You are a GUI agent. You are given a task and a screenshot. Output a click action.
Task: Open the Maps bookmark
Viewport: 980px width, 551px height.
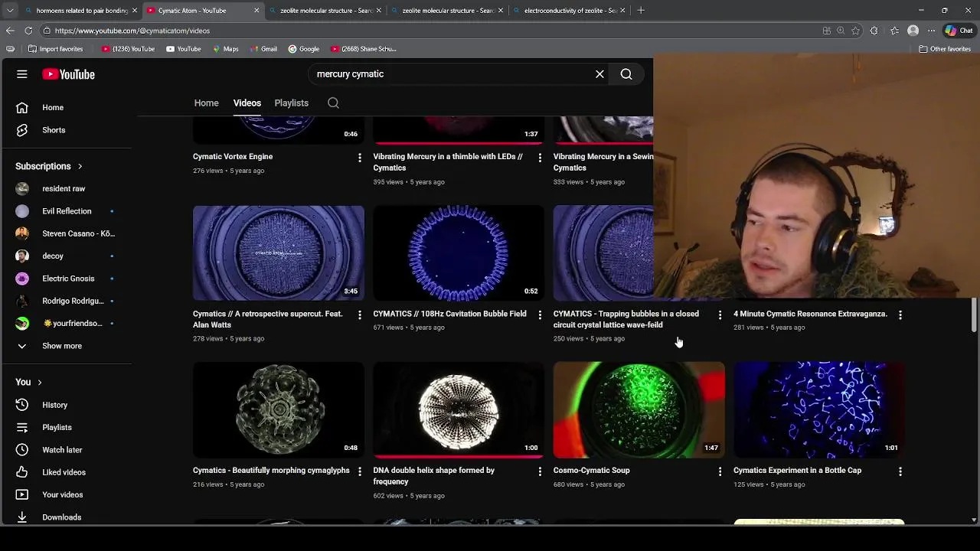(225, 49)
